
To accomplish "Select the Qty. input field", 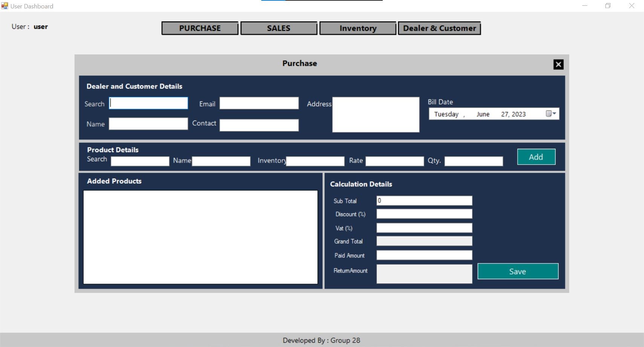I will pyautogui.click(x=473, y=161).
